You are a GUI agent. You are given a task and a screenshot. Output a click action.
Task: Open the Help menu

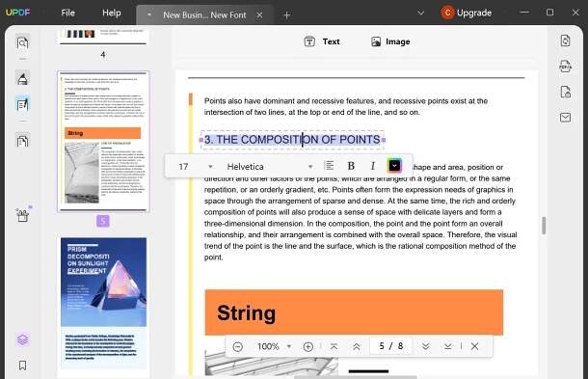coord(112,13)
